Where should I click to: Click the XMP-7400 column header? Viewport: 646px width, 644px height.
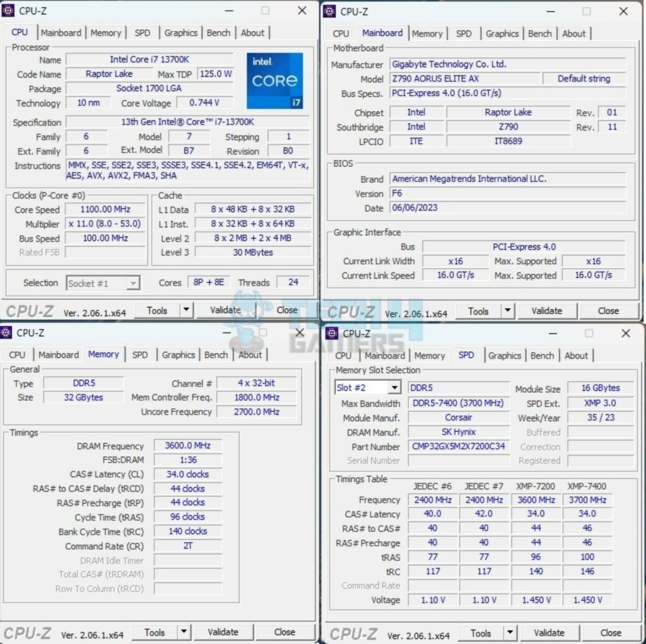(587, 486)
